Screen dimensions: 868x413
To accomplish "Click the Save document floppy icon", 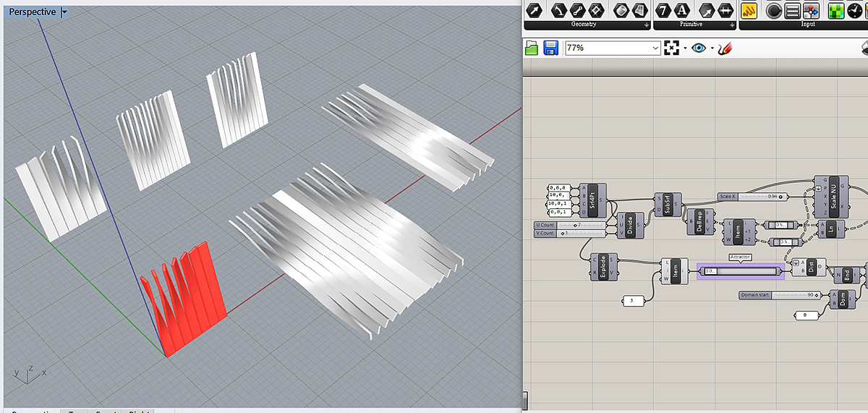I will [x=550, y=48].
